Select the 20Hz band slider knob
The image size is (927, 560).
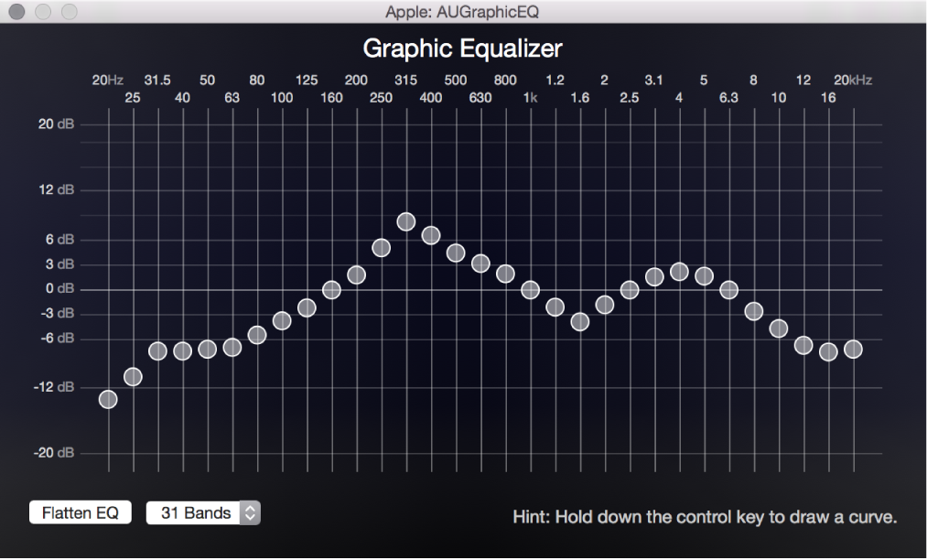point(108,400)
